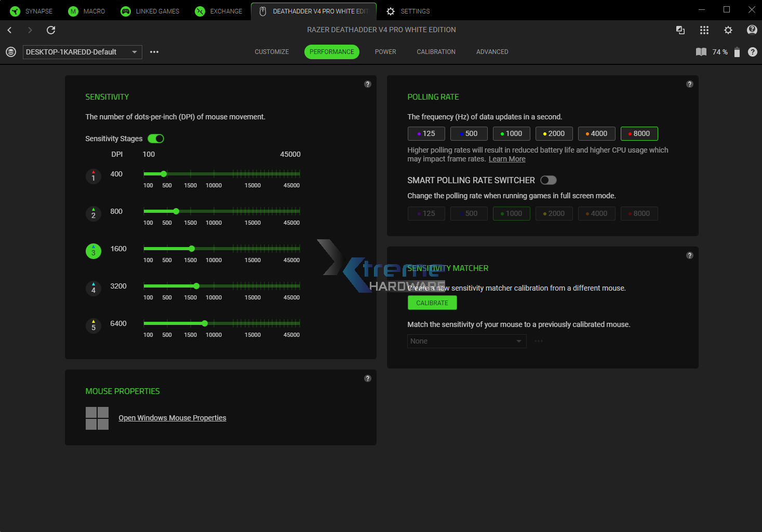Click the account help icon top-right corner
This screenshot has width=762, height=532.
click(752, 30)
